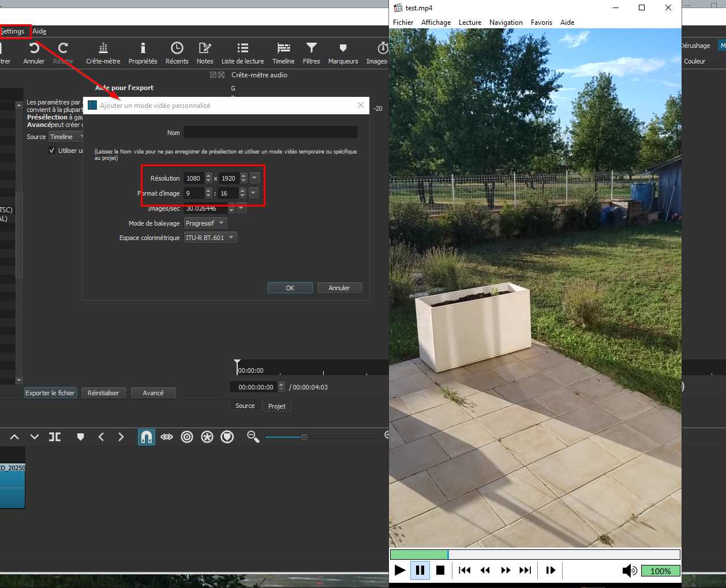Open the Mode de balayage Progressif dropdown
Image resolution: width=726 pixels, height=588 pixels.
click(205, 223)
